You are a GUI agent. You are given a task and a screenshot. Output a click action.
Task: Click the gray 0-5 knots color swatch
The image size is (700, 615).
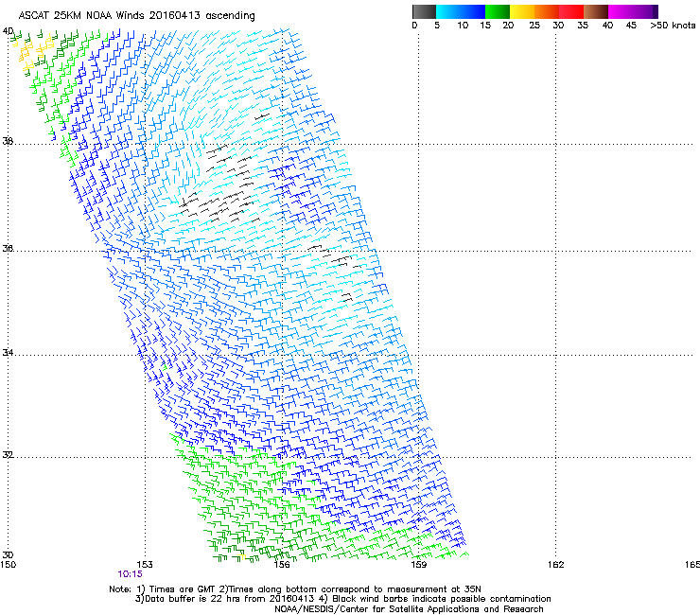click(424, 11)
